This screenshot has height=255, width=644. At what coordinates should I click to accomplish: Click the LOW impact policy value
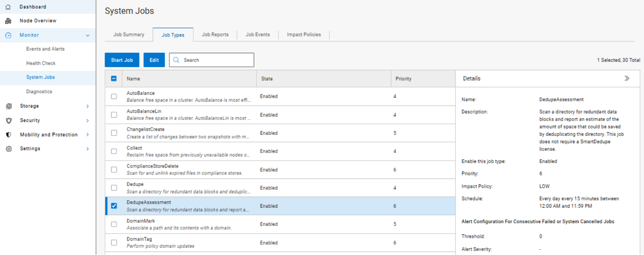pyautogui.click(x=544, y=186)
